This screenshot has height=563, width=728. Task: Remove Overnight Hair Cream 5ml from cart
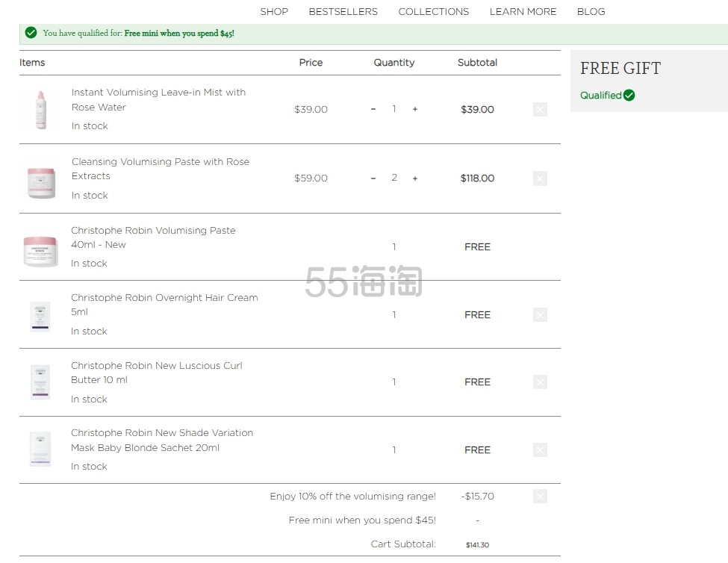540,314
